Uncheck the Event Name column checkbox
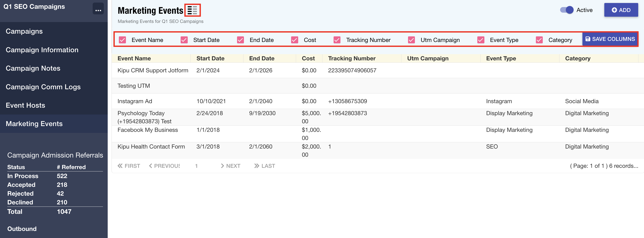Image resolution: width=644 pixels, height=238 pixels. pyautogui.click(x=122, y=40)
